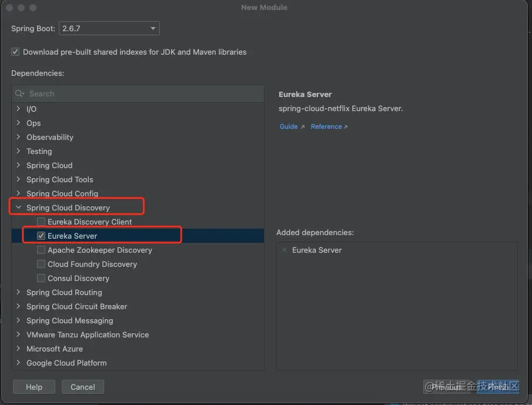Select the Spring Cloud Messaging label

[x=70, y=320]
